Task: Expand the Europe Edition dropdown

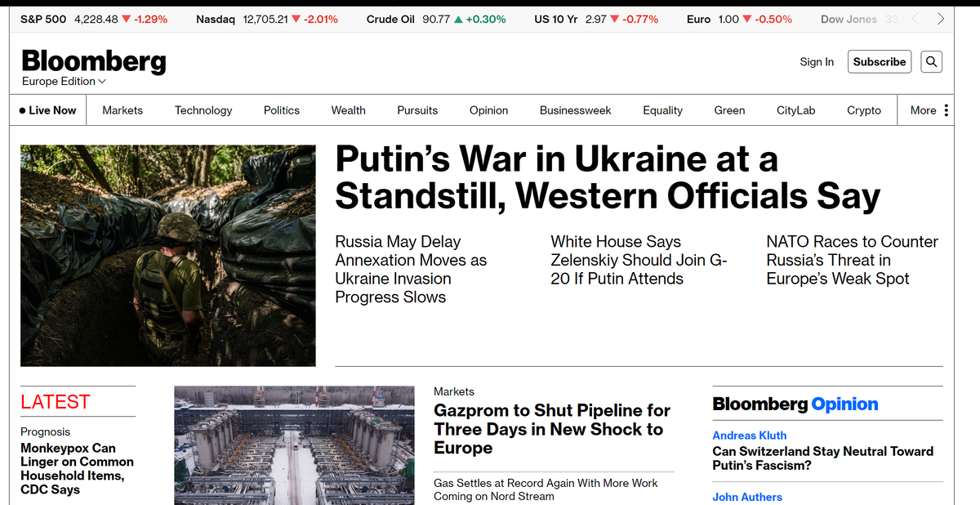Action: [x=64, y=82]
